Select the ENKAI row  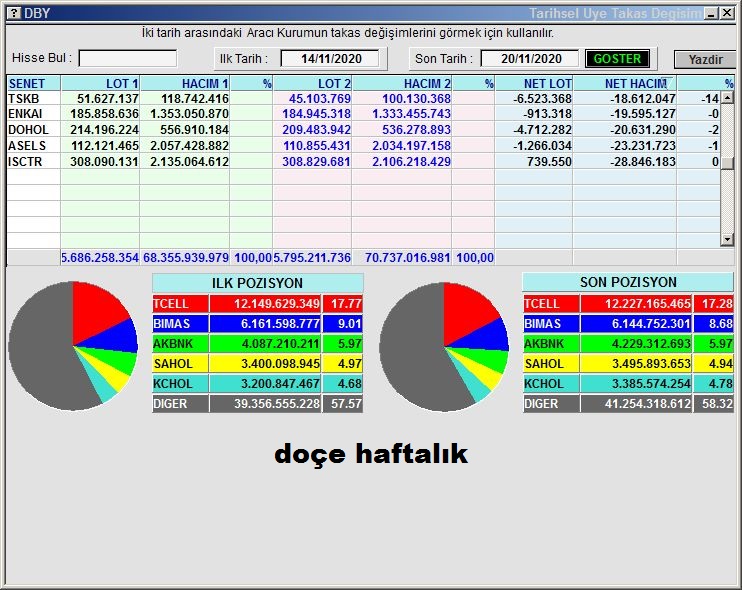(363, 114)
